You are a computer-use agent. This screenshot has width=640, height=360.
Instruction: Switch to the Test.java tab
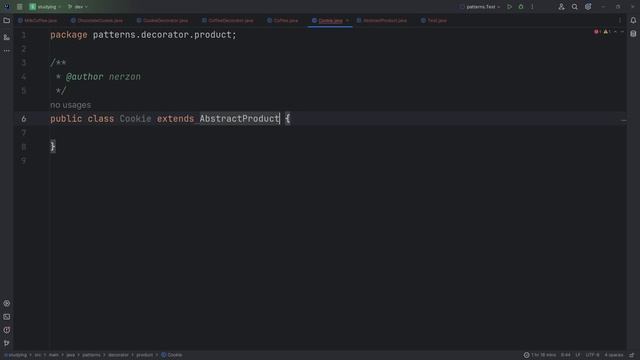click(434, 20)
